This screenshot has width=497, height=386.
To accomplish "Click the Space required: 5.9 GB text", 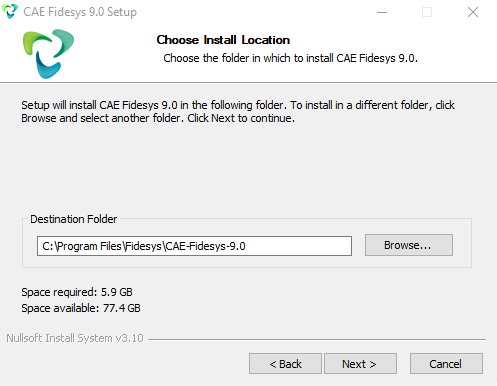I will [x=77, y=292].
